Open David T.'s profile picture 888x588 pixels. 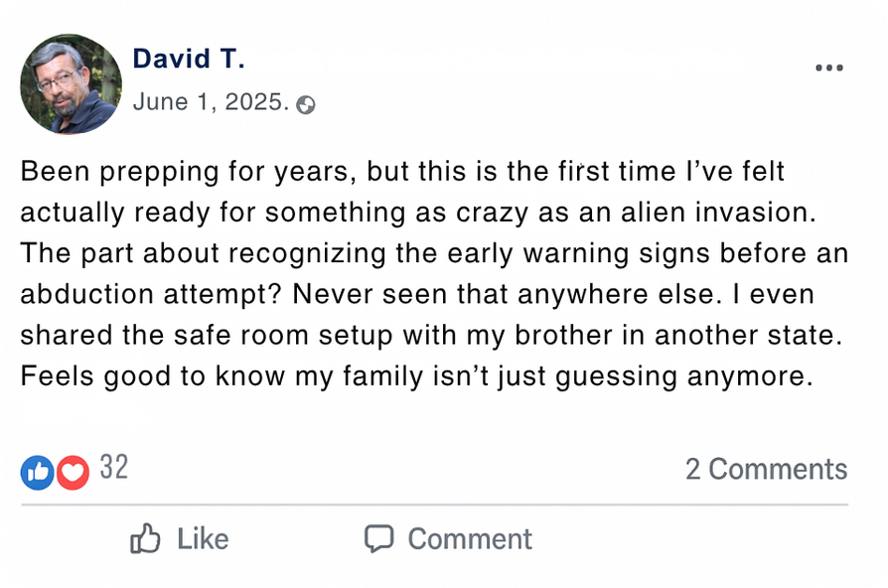point(71,84)
